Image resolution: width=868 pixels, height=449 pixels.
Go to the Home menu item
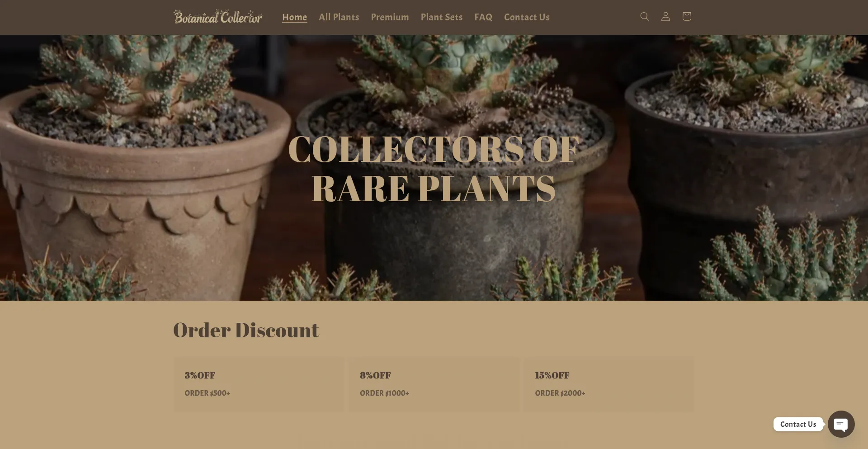pos(295,17)
